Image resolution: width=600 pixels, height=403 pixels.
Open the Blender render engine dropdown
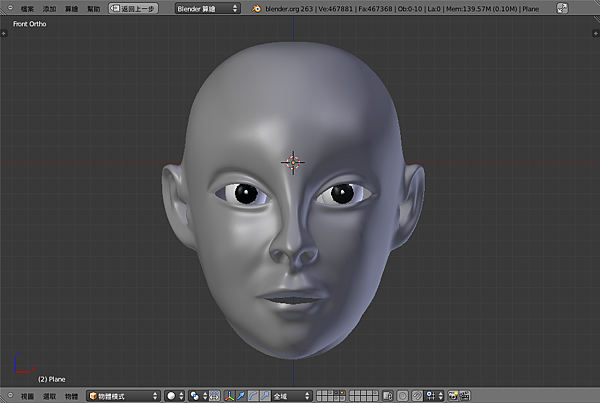coord(208,8)
